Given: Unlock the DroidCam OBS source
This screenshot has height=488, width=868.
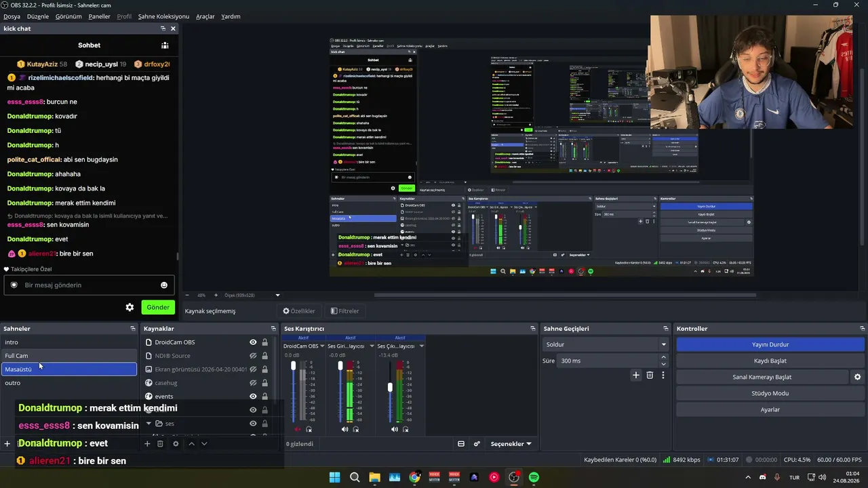Looking at the screenshot, I should (x=264, y=342).
